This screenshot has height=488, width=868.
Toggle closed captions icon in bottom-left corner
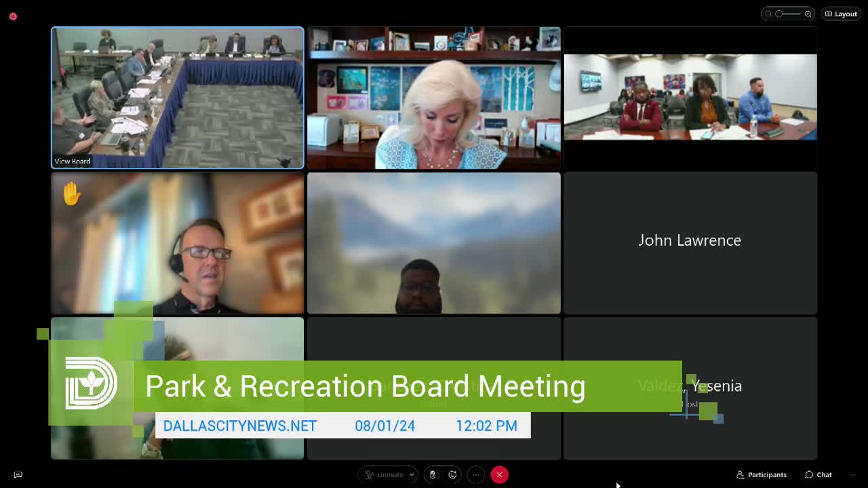[18, 474]
